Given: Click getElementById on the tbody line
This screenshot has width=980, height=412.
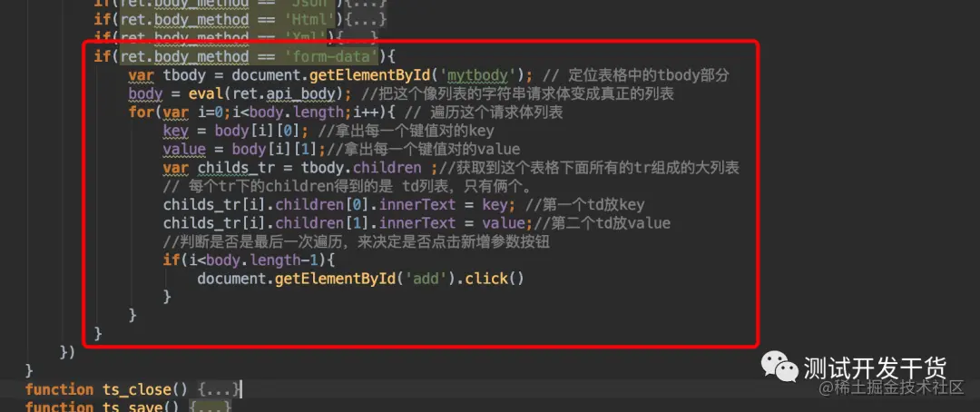Looking at the screenshot, I should pos(370,75).
